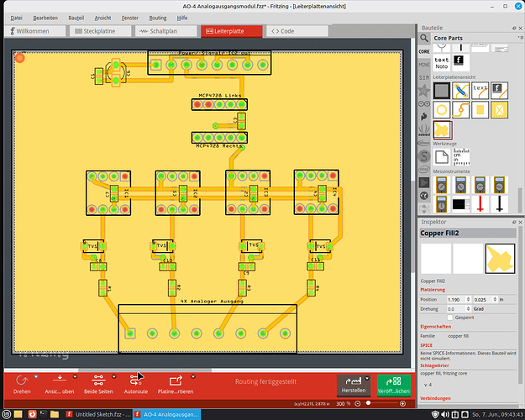525x420 pixels.
Task: Open the parts search magnifier icon
Action: point(424,38)
